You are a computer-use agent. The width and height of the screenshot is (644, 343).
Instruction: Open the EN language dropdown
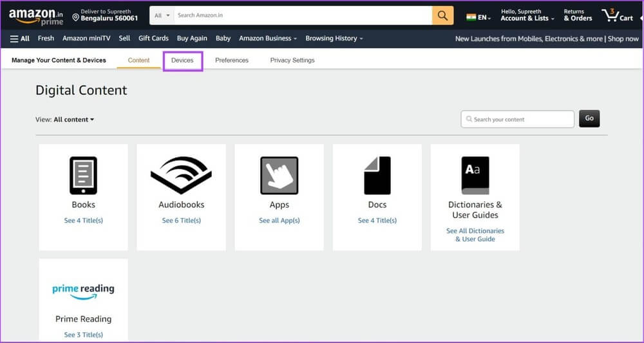[484, 17]
